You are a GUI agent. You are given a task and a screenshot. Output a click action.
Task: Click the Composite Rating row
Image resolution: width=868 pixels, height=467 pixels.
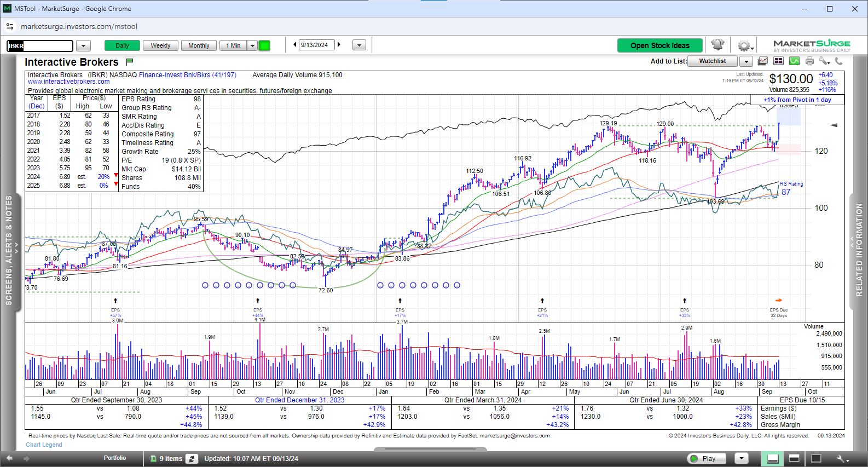(x=161, y=134)
